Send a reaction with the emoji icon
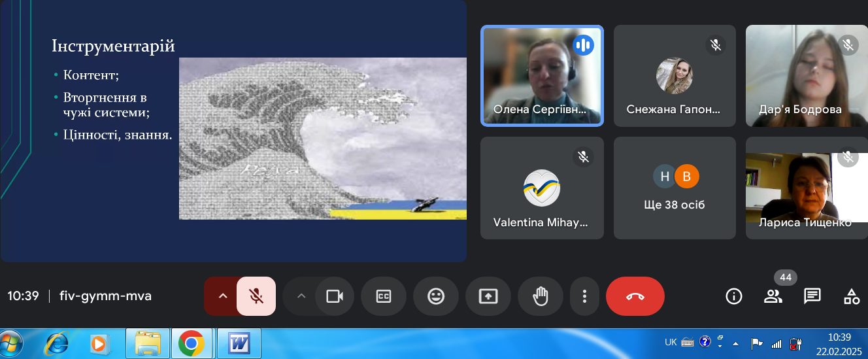This screenshot has height=359, width=868. [x=436, y=296]
